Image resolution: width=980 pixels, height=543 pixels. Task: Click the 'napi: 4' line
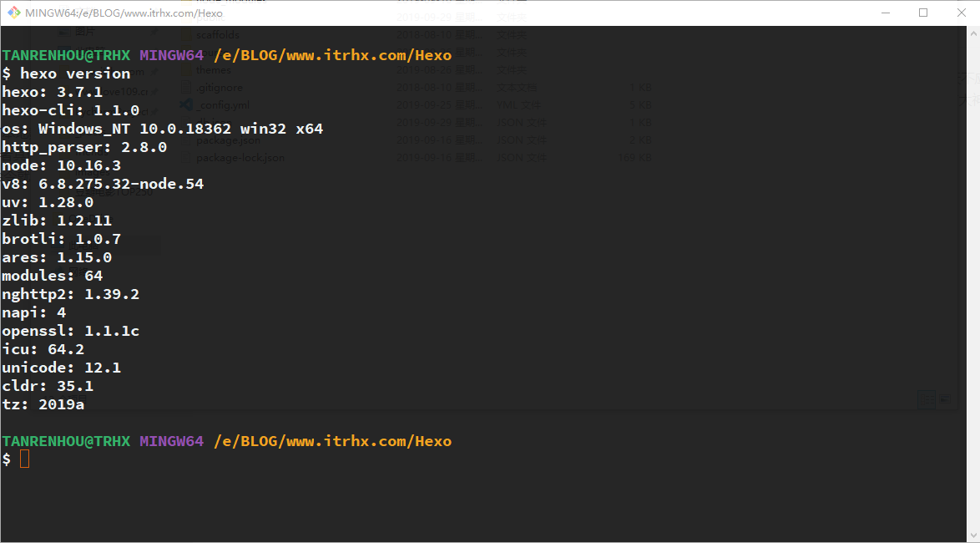pos(33,312)
